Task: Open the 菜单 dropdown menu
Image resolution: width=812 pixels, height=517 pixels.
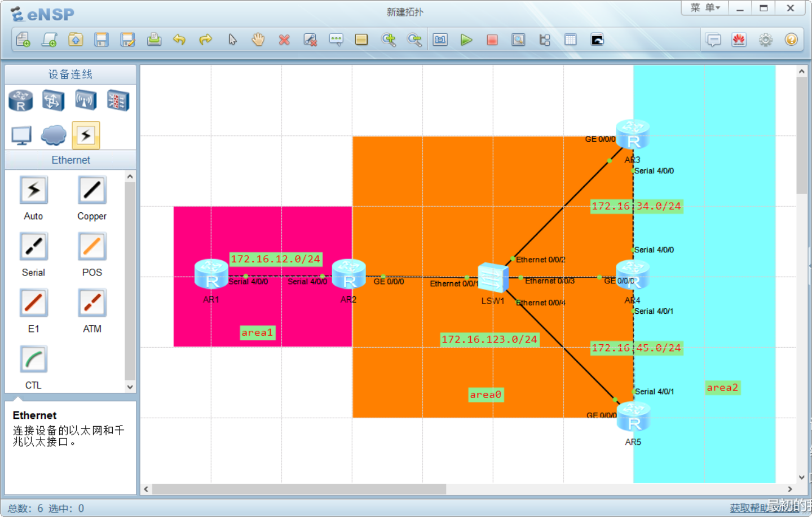Action: tap(705, 7)
